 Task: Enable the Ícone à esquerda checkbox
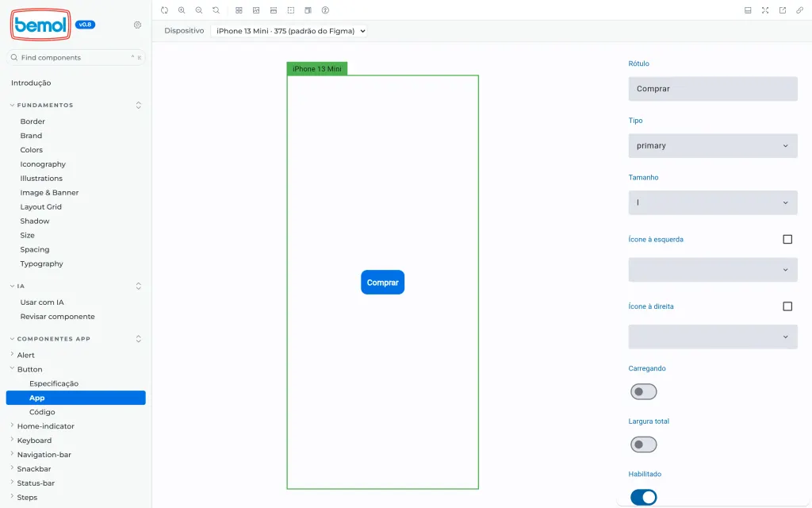click(x=787, y=239)
